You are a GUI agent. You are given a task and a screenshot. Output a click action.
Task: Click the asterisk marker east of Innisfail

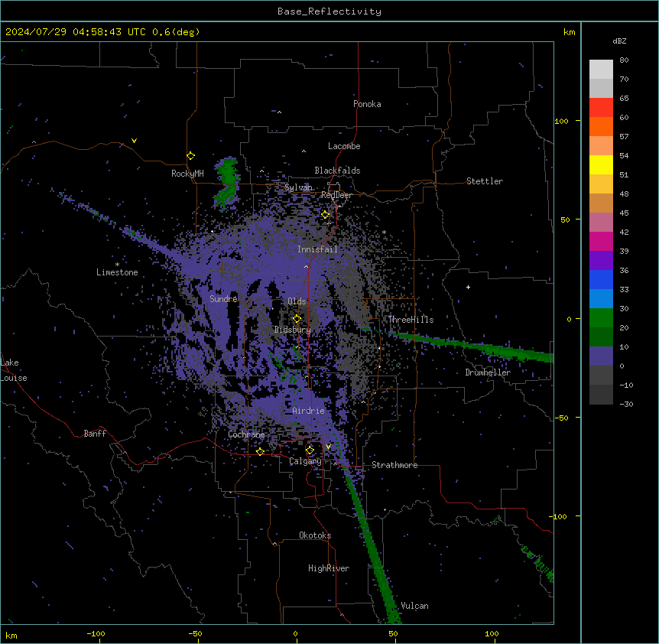(x=384, y=232)
